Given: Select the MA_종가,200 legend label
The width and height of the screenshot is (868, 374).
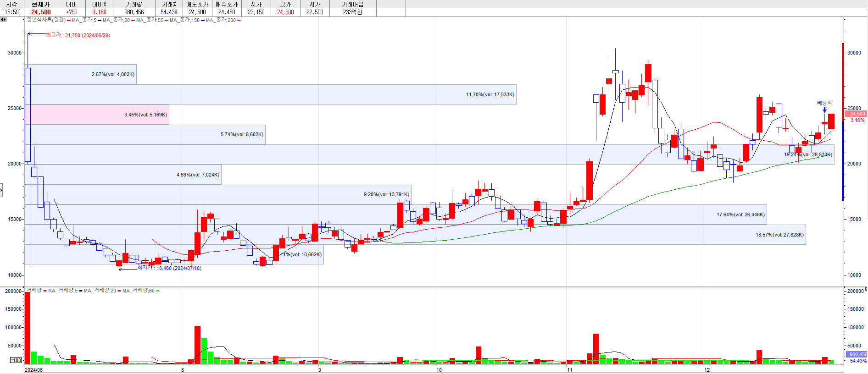Looking at the screenshot, I should (x=221, y=20).
